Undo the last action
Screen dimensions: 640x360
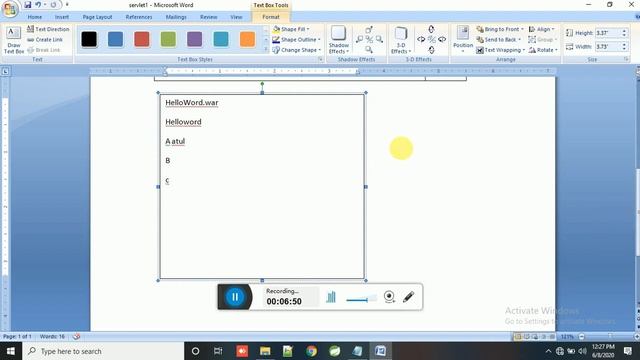pos(38,5)
